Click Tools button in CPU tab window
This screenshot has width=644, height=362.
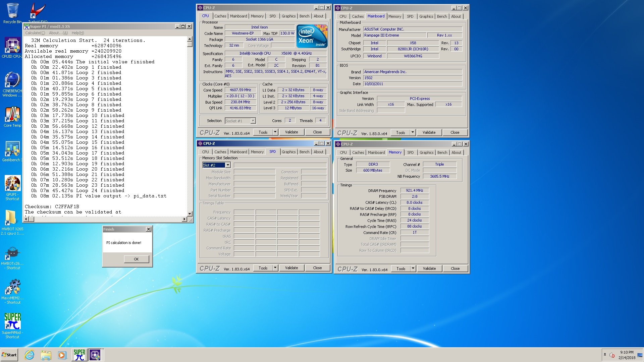click(263, 132)
